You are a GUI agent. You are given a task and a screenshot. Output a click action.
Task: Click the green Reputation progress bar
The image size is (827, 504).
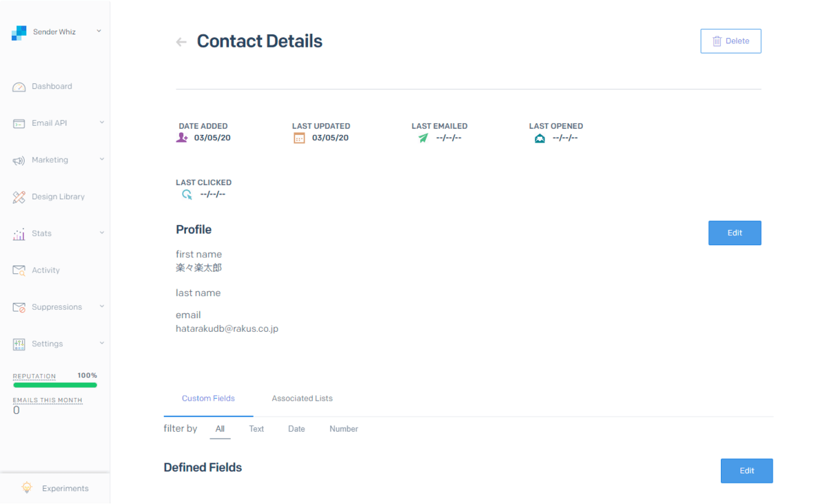click(x=55, y=385)
